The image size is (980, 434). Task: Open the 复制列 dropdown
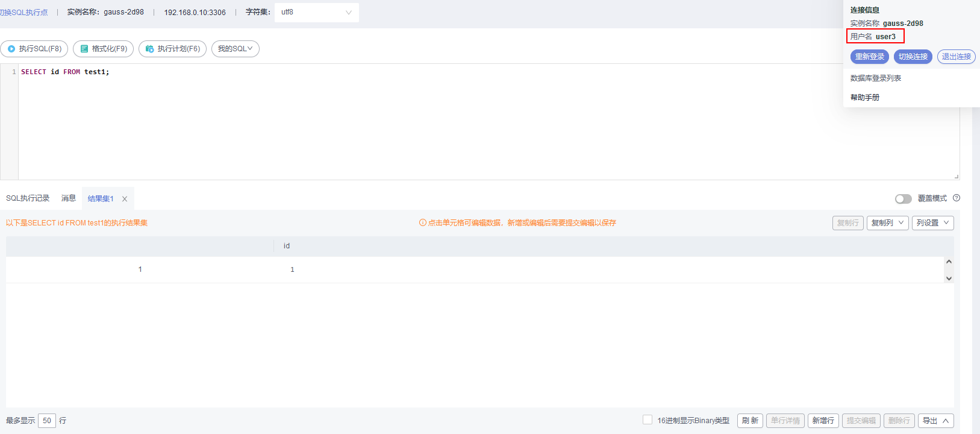pos(888,223)
